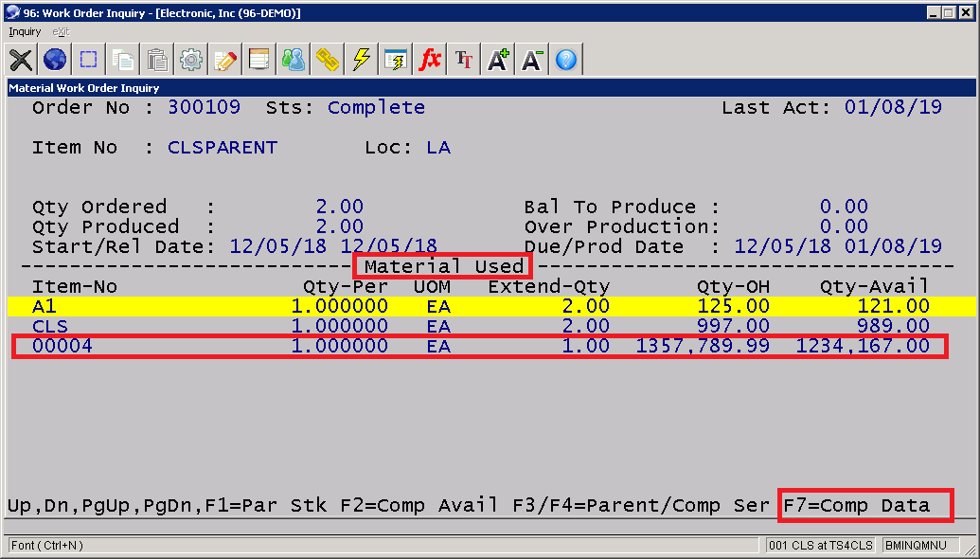Click Qty-OH value 997.00 for CLS
Image resolution: width=980 pixels, height=559 pixels.
pyautogui.click(x=733, y=326)
